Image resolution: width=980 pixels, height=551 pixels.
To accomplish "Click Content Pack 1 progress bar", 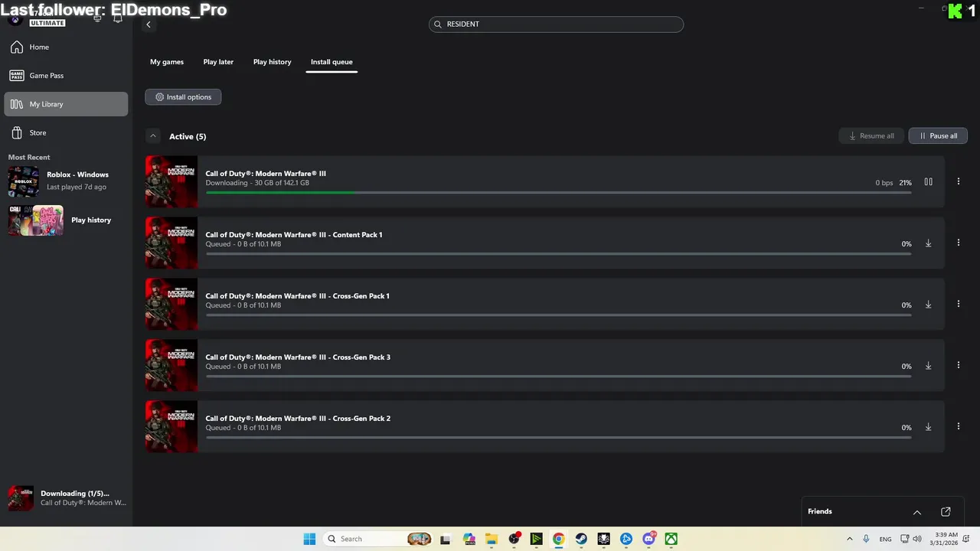I will coord(558,253).
